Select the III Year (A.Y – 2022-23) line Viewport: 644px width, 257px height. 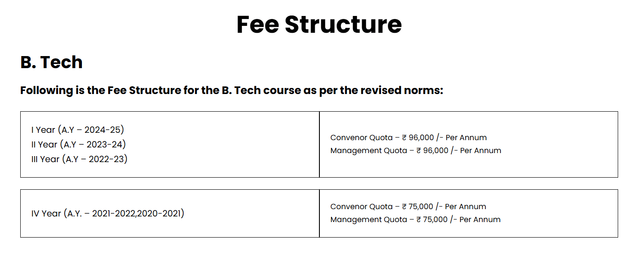point(79,159)
